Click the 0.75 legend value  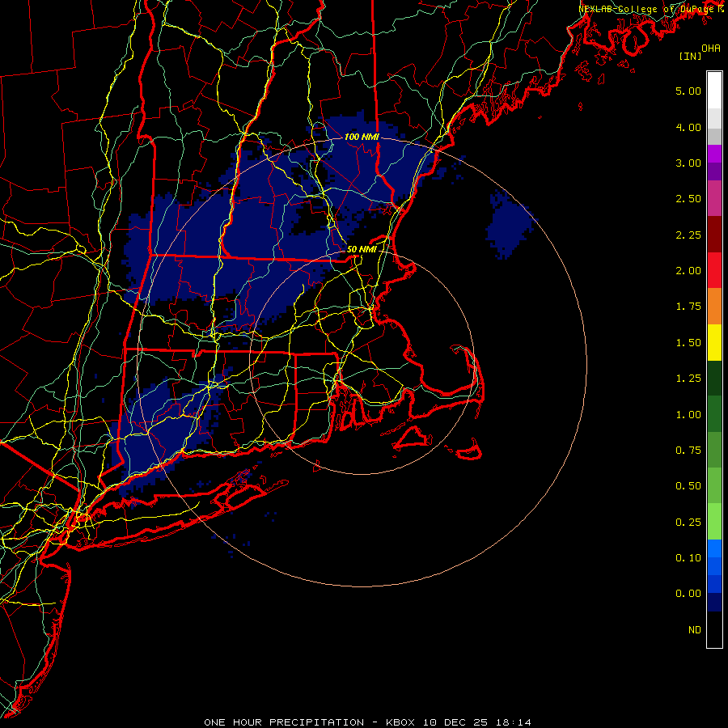688,451
